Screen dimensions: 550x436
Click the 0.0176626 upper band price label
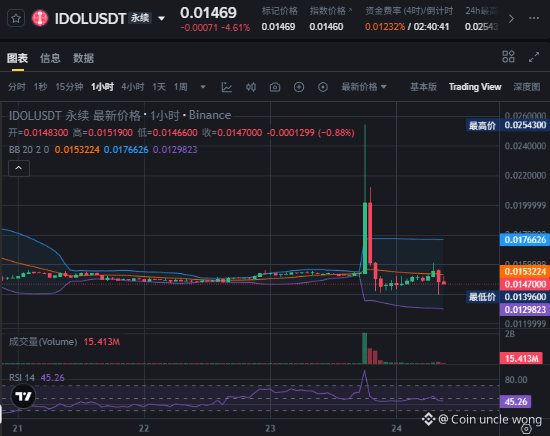click(525, 240)
